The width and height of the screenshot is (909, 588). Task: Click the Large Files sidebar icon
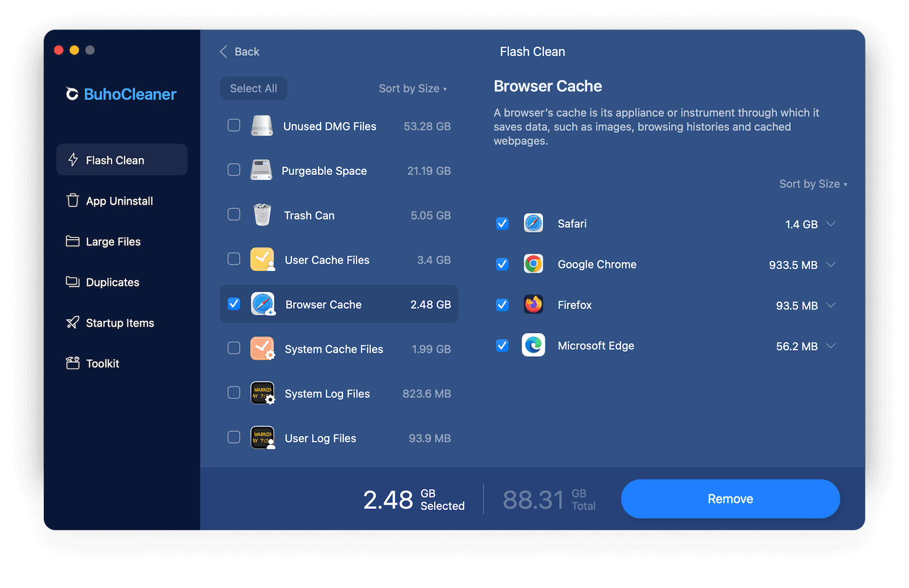tap(73, 241)
